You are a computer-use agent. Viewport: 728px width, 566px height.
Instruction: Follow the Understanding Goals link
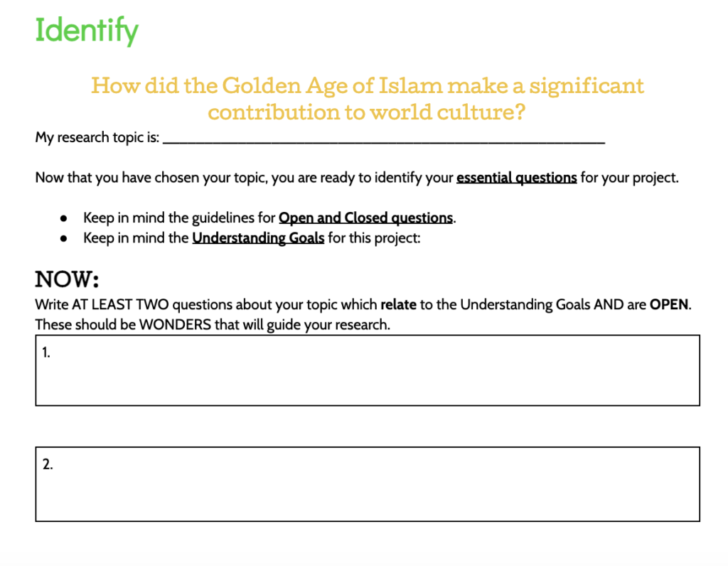[x=258, y=237]
